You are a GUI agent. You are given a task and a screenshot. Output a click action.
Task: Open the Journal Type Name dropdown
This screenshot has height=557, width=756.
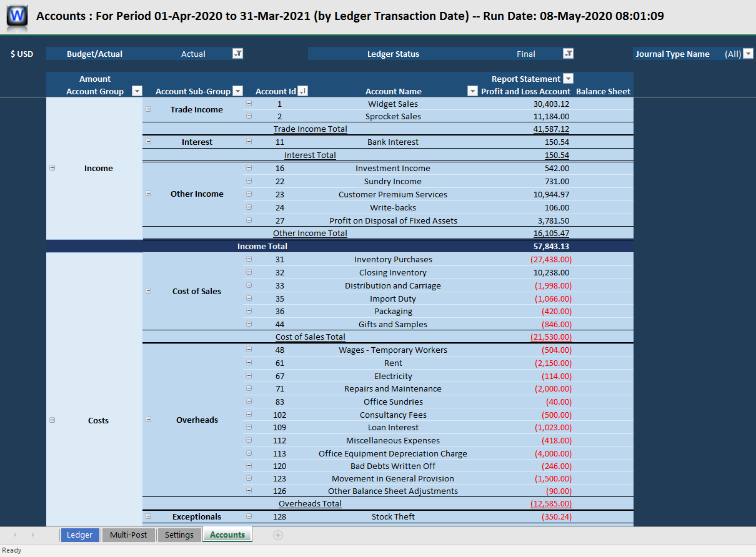[749, 54]
